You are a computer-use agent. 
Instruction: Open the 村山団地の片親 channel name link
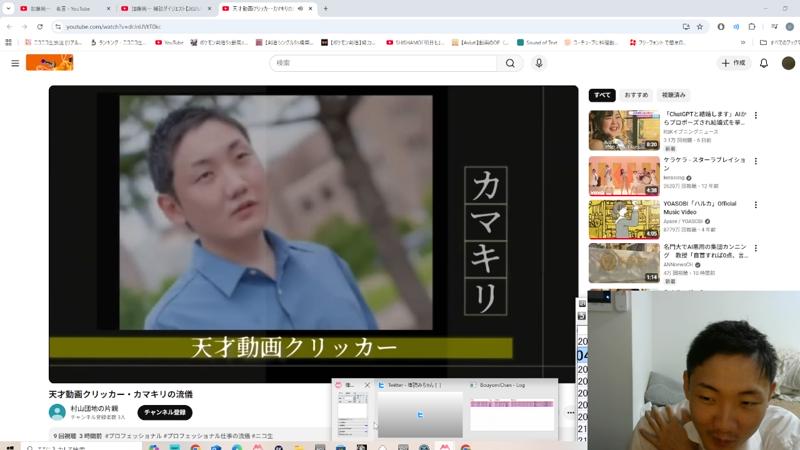tap(94, 409)
